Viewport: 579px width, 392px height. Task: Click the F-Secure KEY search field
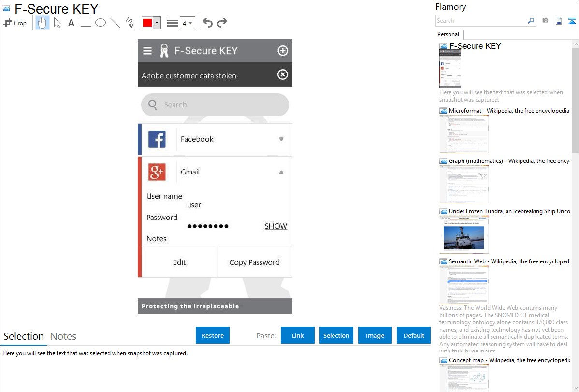[215, 104]
